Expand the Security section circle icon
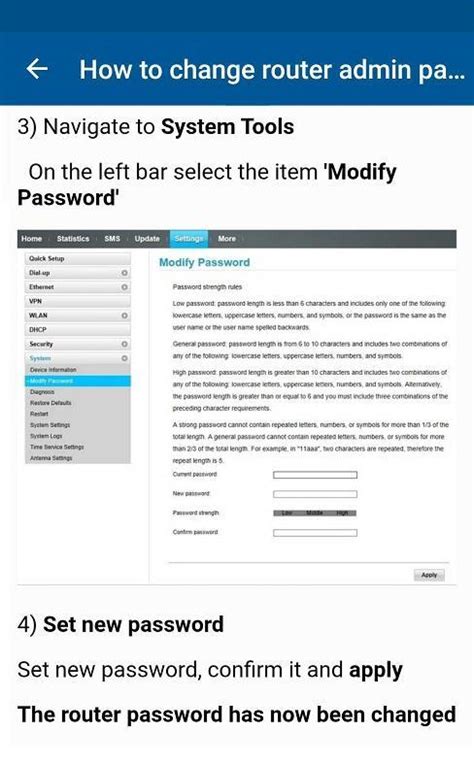This screenshot has width=474, height=765. coord(124,344)
